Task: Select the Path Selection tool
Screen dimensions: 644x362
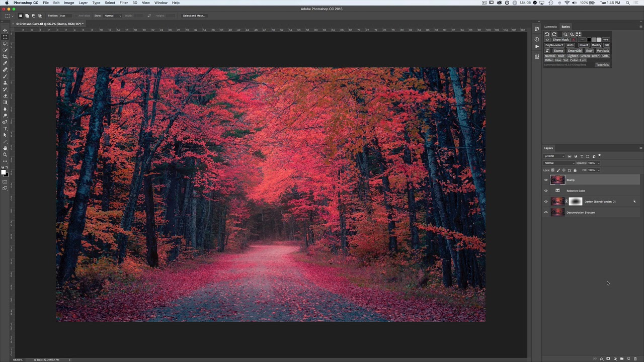Action: (5, 135)
